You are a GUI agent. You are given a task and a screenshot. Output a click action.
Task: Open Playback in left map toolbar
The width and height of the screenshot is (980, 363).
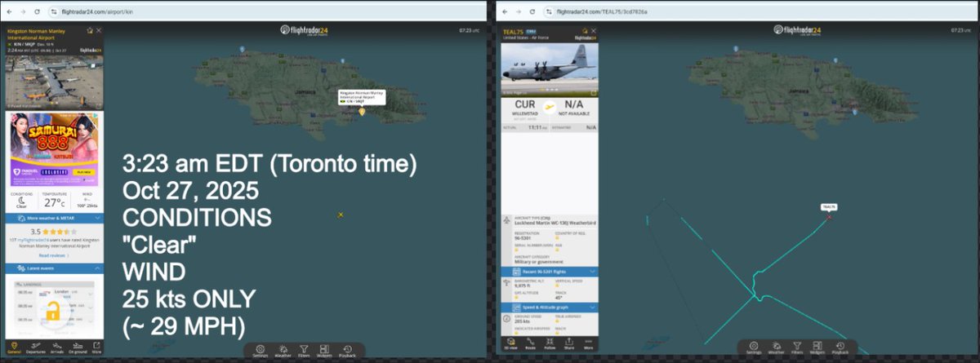(346, 350)
